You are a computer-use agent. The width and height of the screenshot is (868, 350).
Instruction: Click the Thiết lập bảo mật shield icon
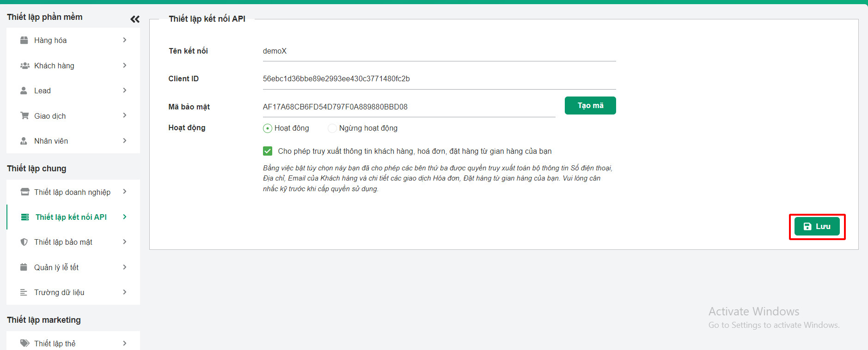click(24, 242)
